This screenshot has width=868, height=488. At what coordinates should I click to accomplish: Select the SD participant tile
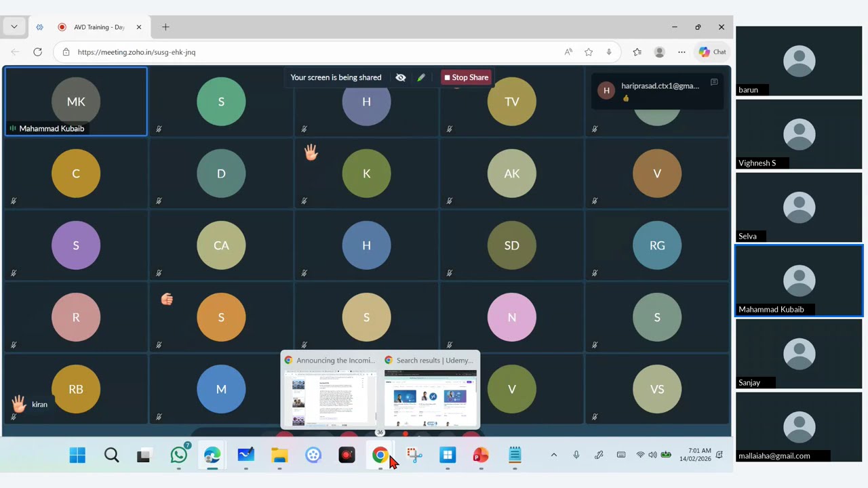(512, 245)
